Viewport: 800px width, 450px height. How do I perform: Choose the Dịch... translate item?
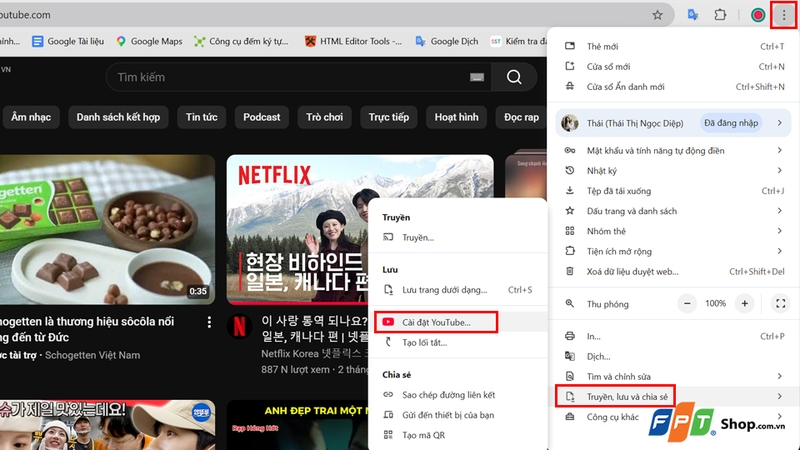(673, 356)
